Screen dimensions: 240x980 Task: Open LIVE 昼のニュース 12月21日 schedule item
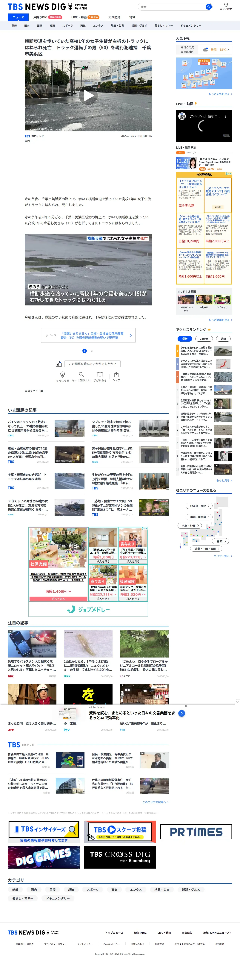(204, 164)
